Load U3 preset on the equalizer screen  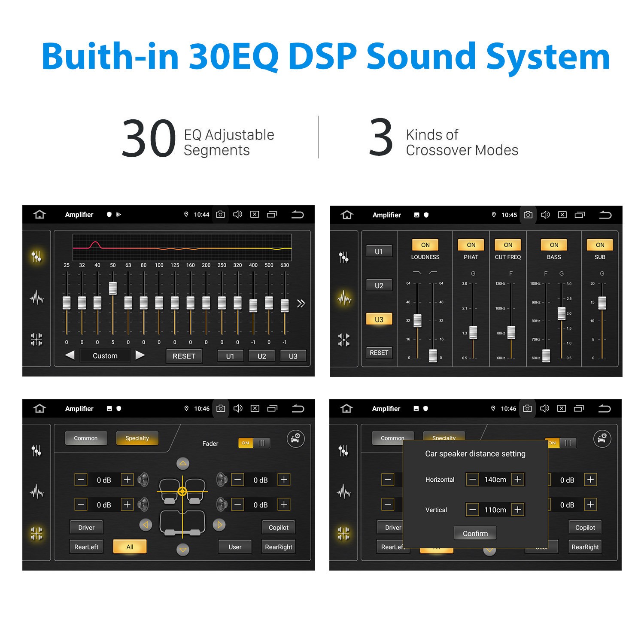point(293,356)
